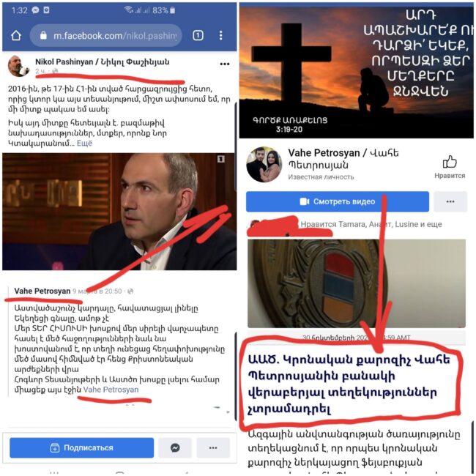Tap the Смотреть видео button

tap(338, 201)
